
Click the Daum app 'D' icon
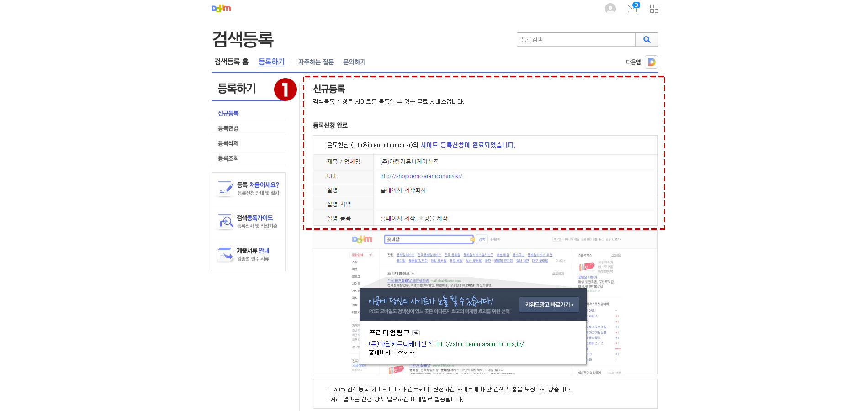651,62
